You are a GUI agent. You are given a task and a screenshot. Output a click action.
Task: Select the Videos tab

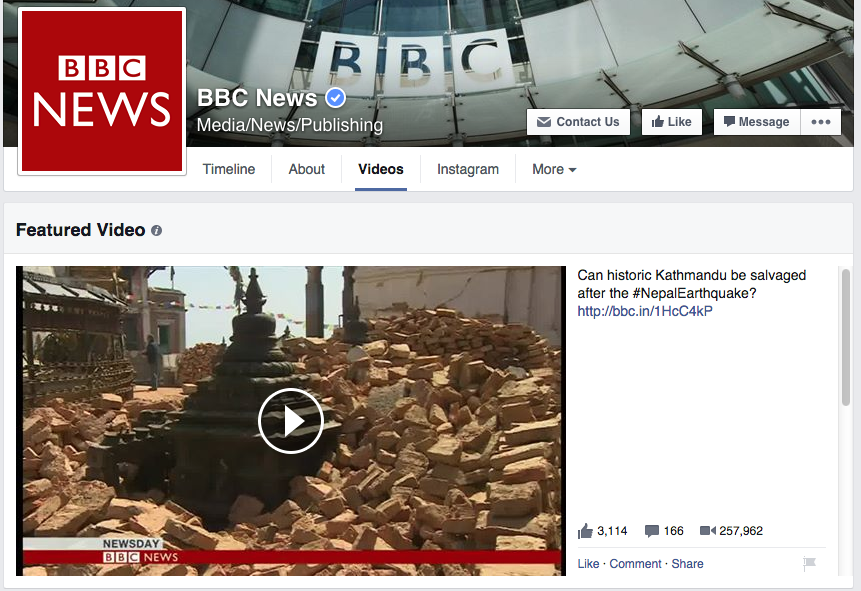(x=381, y=169)
